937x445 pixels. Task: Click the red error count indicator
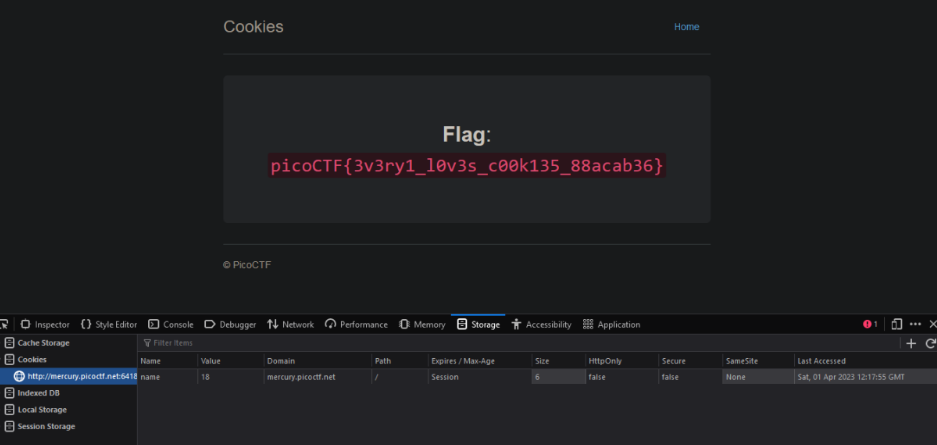pyautogui.click(x=869, y=324)
